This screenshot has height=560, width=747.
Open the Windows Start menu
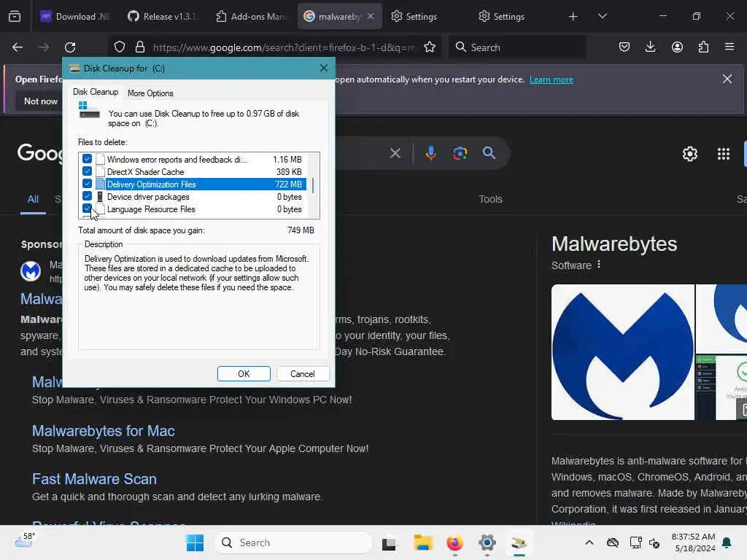tap(195, 542)
